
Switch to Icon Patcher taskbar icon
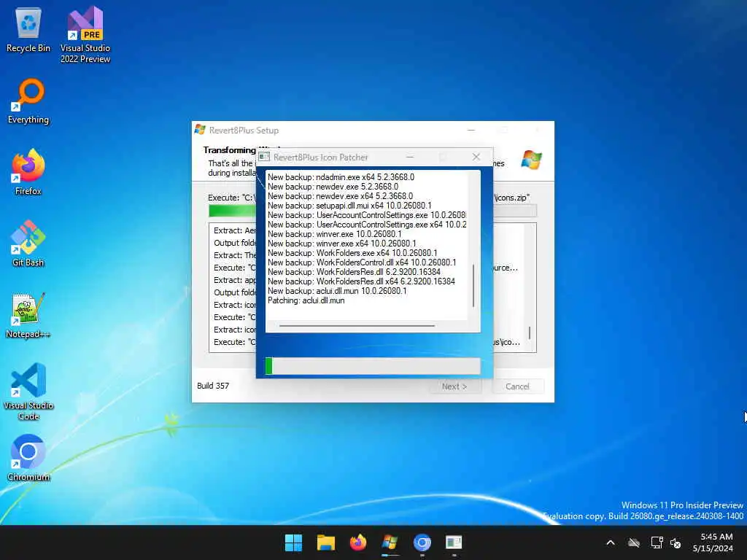454,542
